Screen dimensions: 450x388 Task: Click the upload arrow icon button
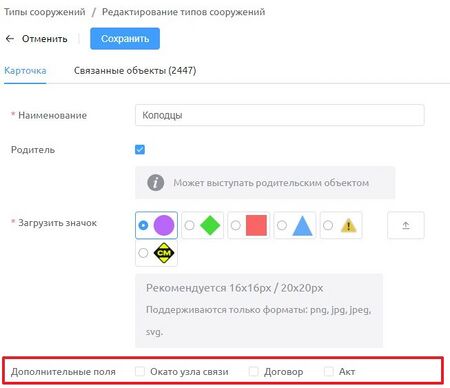point(406,225)
